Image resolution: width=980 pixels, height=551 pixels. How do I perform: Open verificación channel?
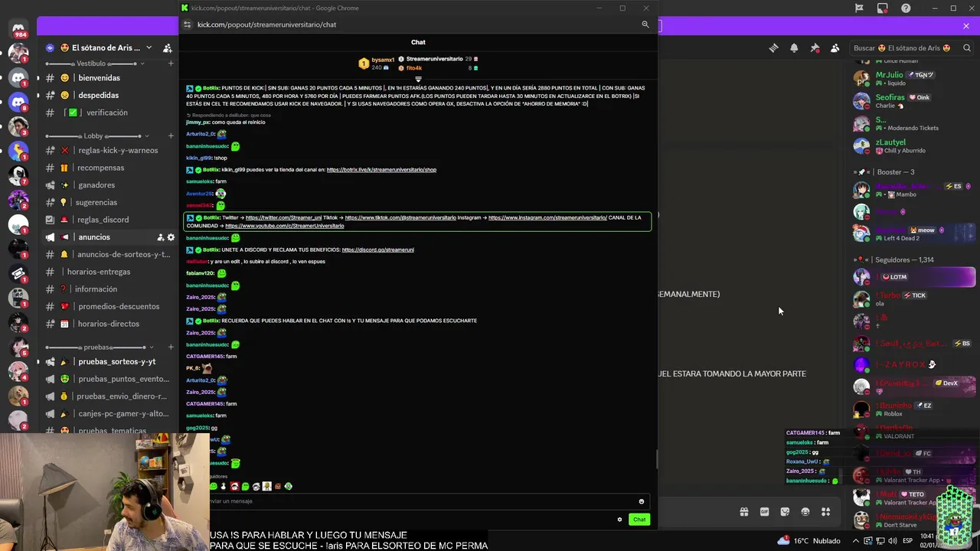(107, 112)
